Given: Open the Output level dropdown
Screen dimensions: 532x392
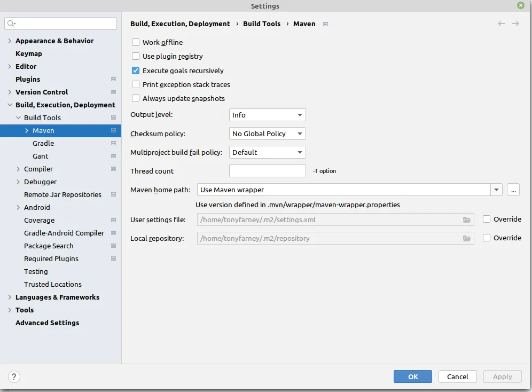Looking at the screenshot, I should (x=267, y=115).
